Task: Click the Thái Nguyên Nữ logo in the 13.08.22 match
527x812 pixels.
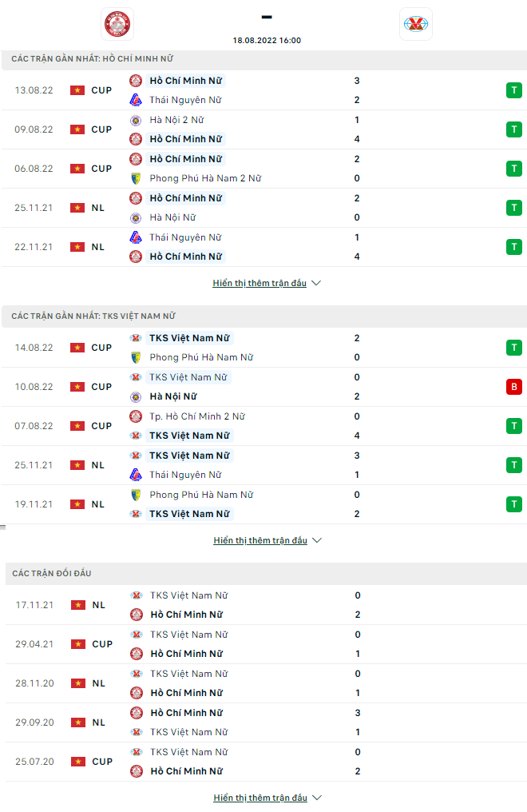Action: tap(136, 100)
